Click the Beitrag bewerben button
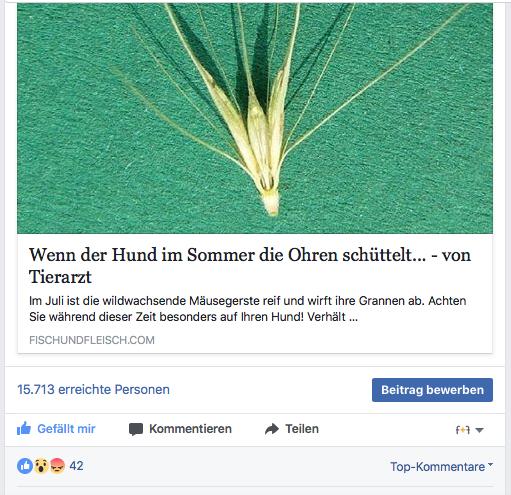 click(x=432, y=390)
